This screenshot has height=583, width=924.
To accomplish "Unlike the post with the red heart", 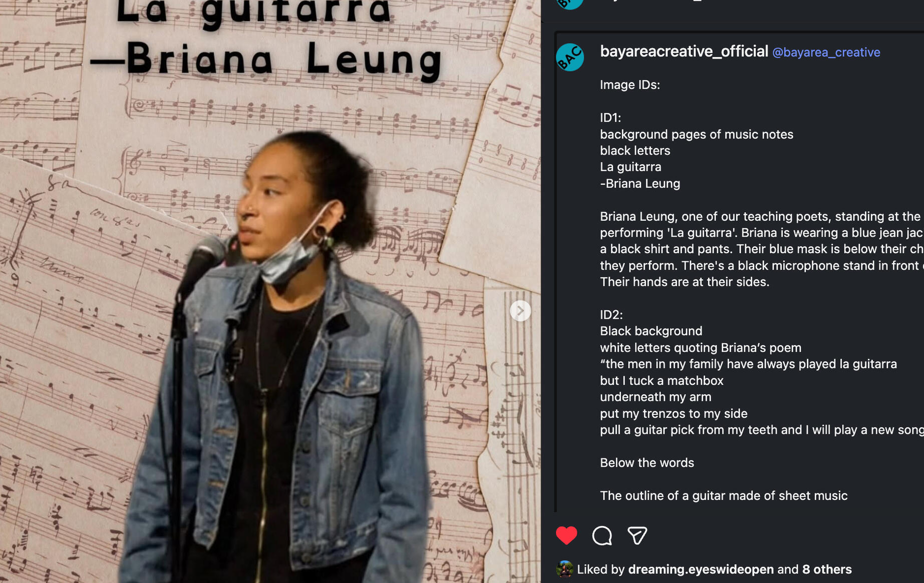I will [x=566, y=535].
